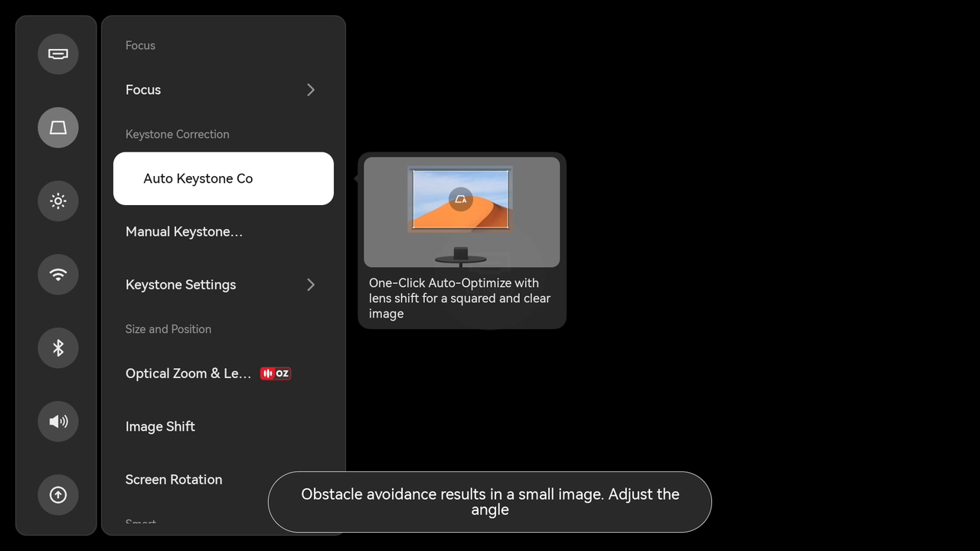Screen dimensions: 980x551
Task: Open the Screen Rotation option
Action: (174, 480)
